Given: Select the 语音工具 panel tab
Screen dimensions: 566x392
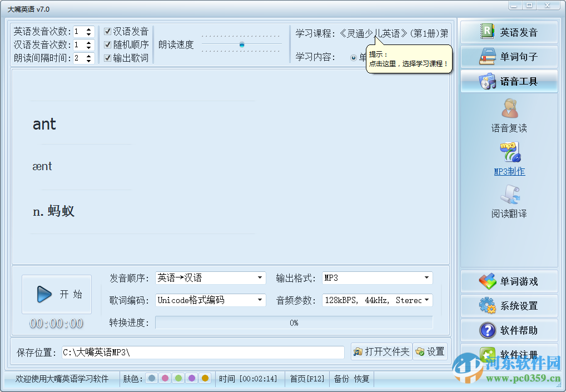Looking at the screenshot, I should 509,81.
